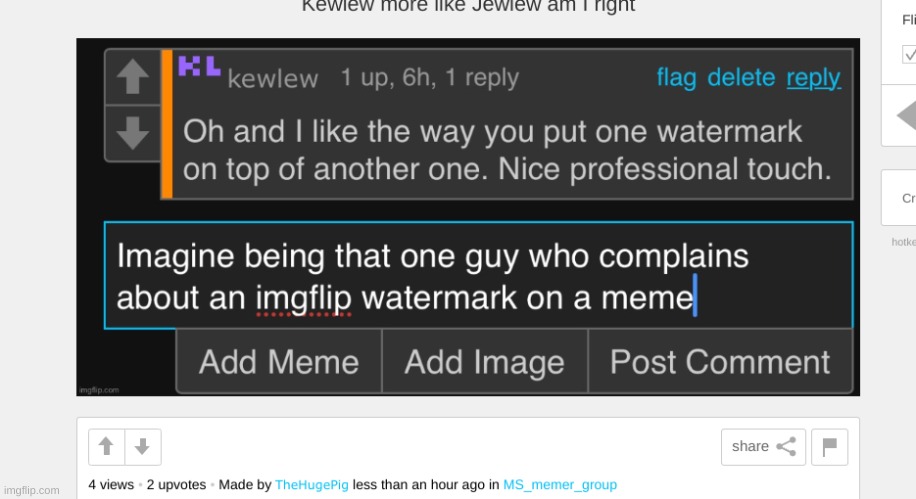Open the share options button
The image size is (916, 499).
coord(763,447)
